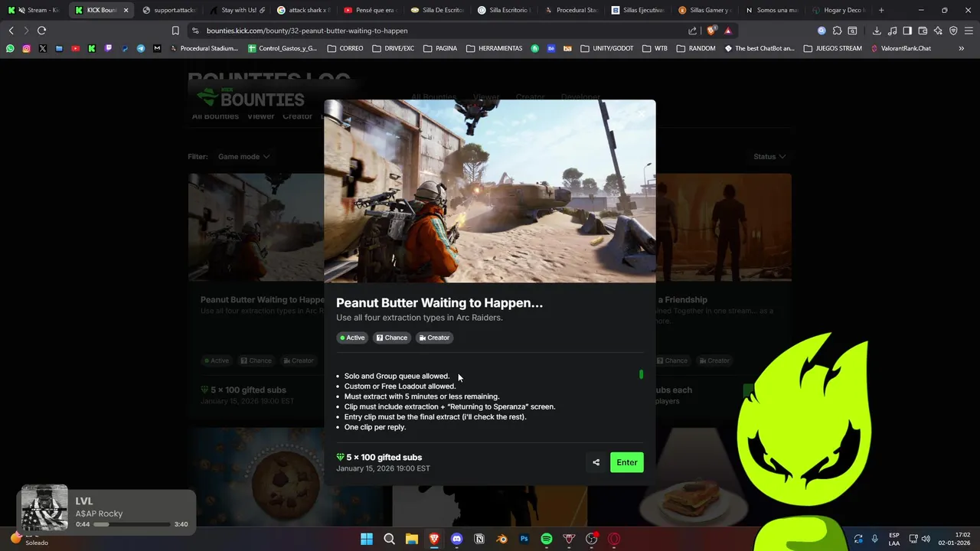Select the Creator tag in dialog
Image resolution: width=980 pixels, height=551 pixels.
(x=434, y=337)
